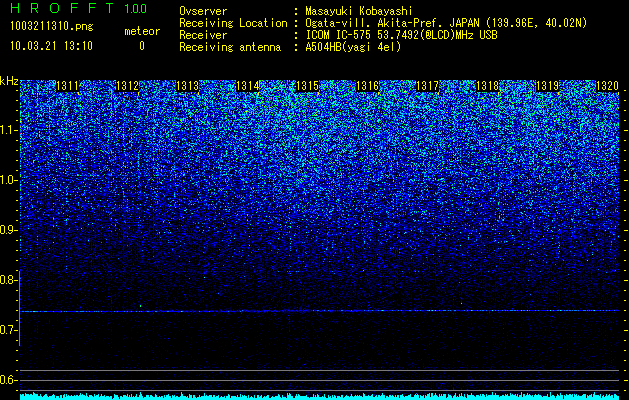Click the Receiving Location value text

(446, 23)
